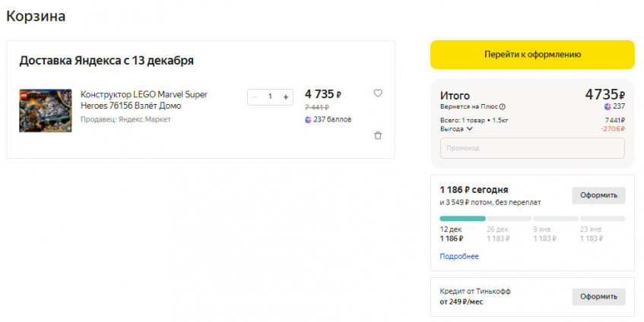Click Оформить for Кредит от Тинькофф
Viewport: 644px width, 322px height.
598,297
